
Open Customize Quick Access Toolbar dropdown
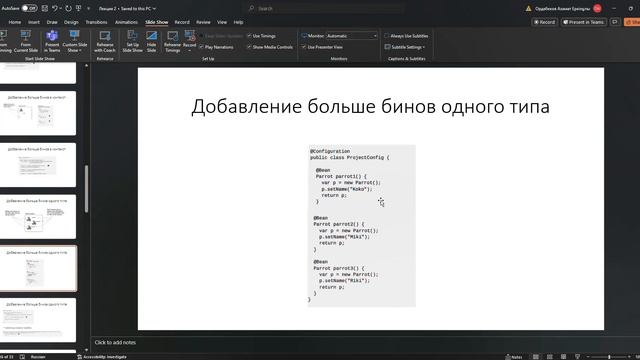click(88, 8)
